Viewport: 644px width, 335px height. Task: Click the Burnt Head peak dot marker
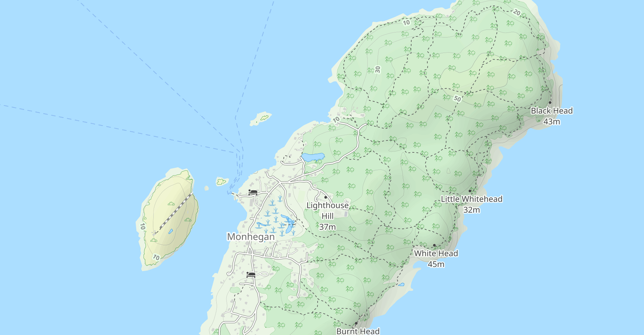pyautogui.click(x=356, y=323)
